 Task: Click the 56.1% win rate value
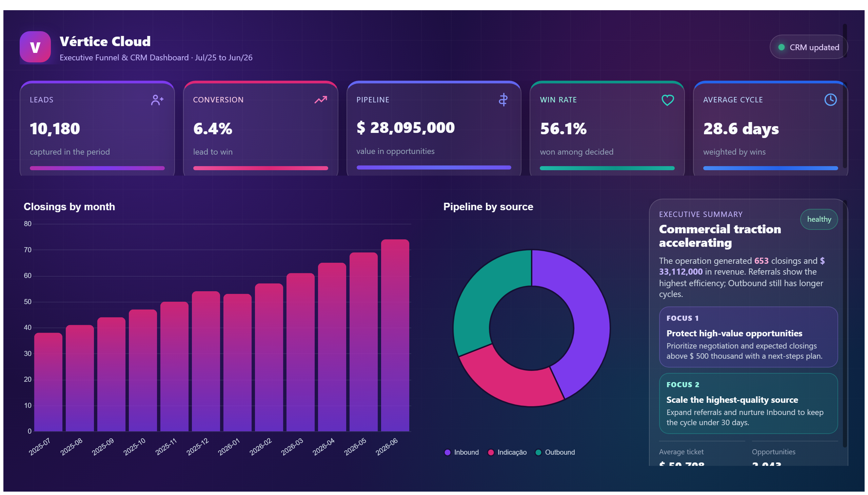click(x=563, y=129)
